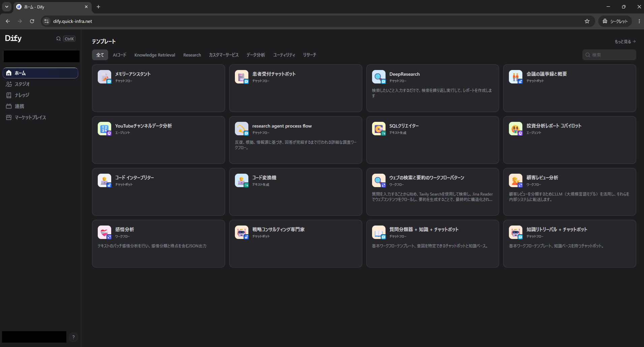This screenshot has height=347, width=644.
Task: Click the browser address bar URL
Action: (x=72, y=21)
